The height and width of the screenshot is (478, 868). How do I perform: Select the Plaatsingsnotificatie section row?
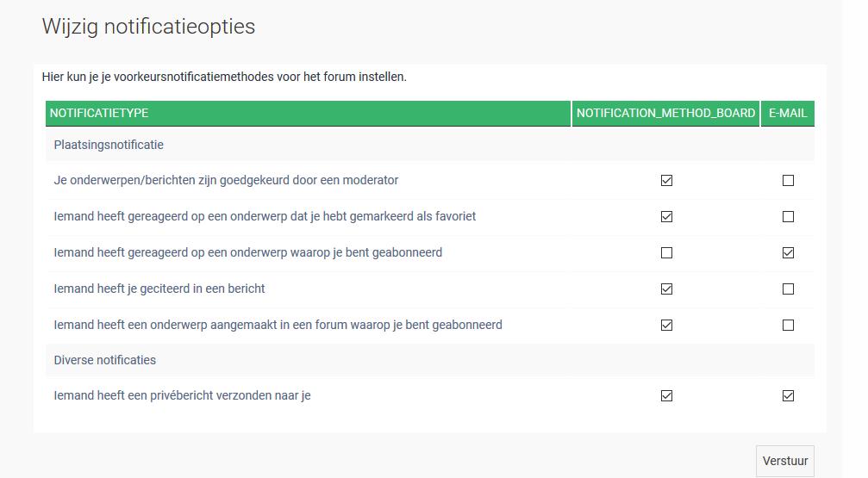pos(109,145)
